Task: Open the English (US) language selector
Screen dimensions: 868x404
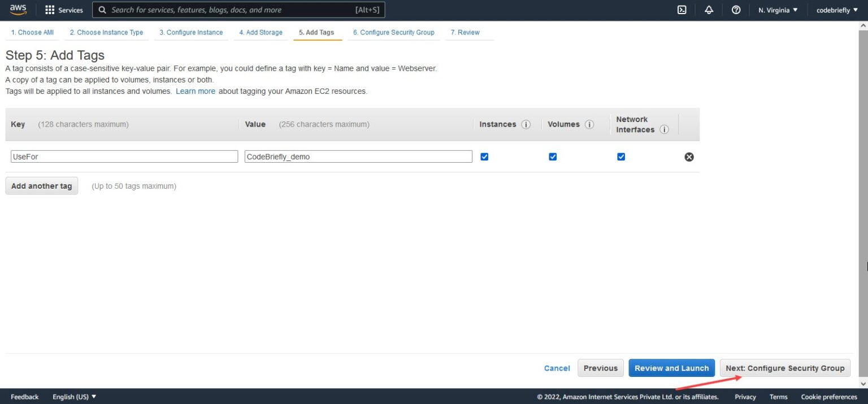Action: (x=74, y=396)
